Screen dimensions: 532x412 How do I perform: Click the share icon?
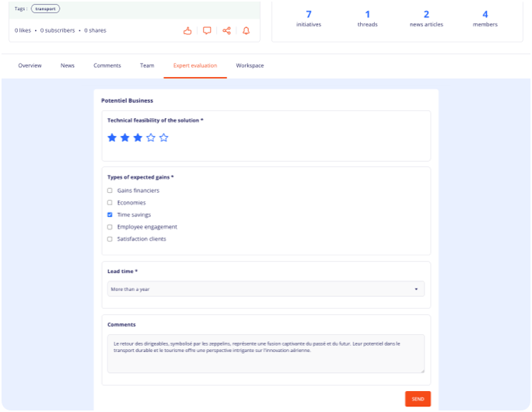click(x=226, y=31)
